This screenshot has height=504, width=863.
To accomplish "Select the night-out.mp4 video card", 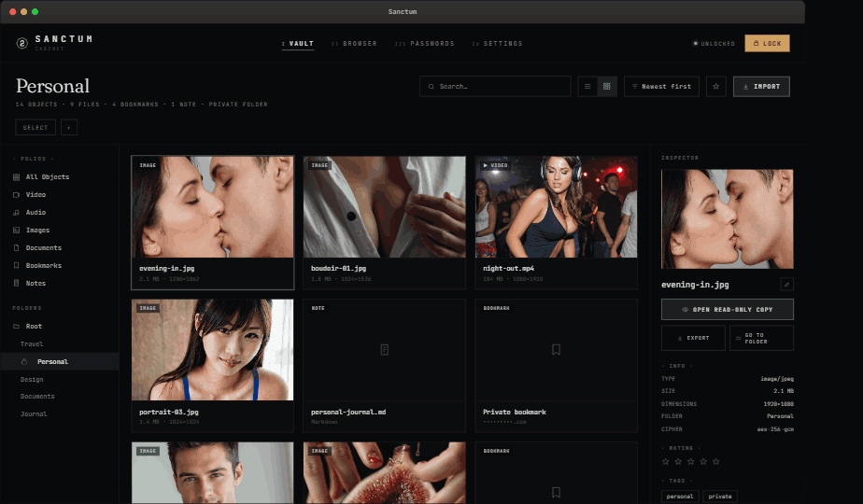I will coord(557,222).
